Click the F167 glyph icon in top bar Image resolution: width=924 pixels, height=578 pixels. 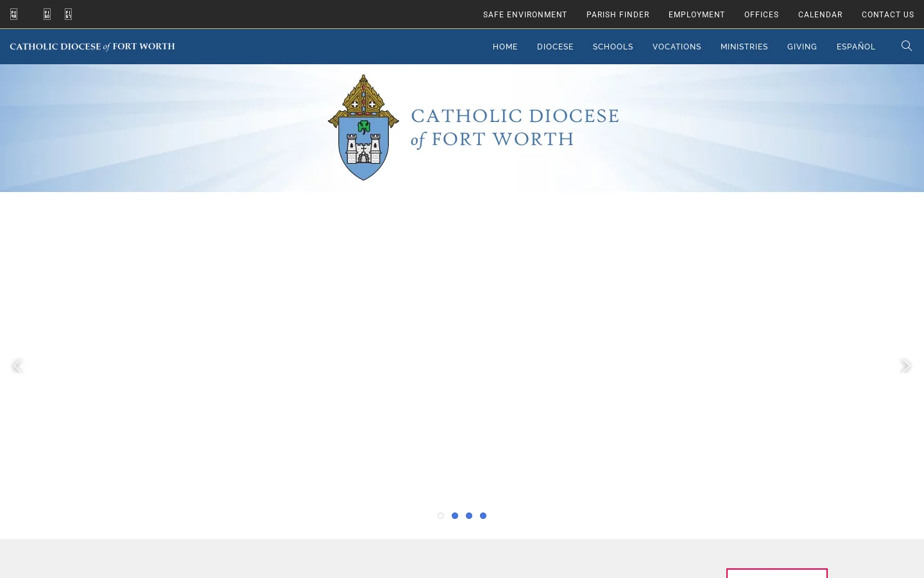pyautogui.click(x=68, y=14)
